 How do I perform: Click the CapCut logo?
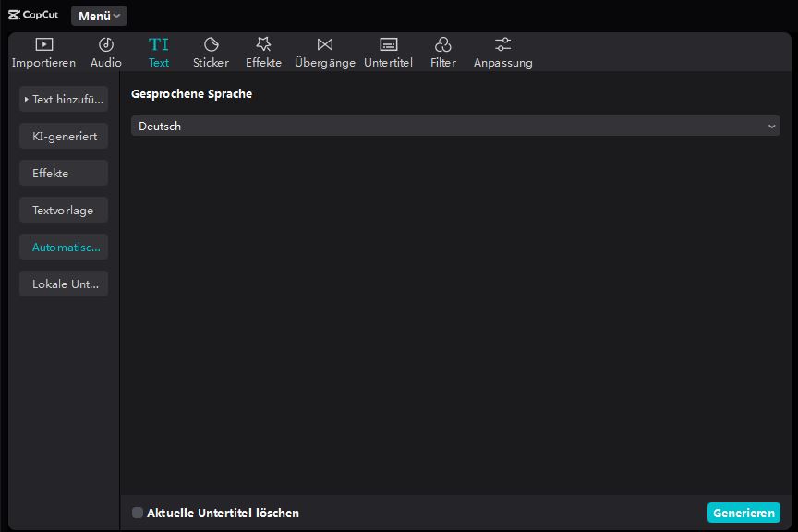(33, 15)
